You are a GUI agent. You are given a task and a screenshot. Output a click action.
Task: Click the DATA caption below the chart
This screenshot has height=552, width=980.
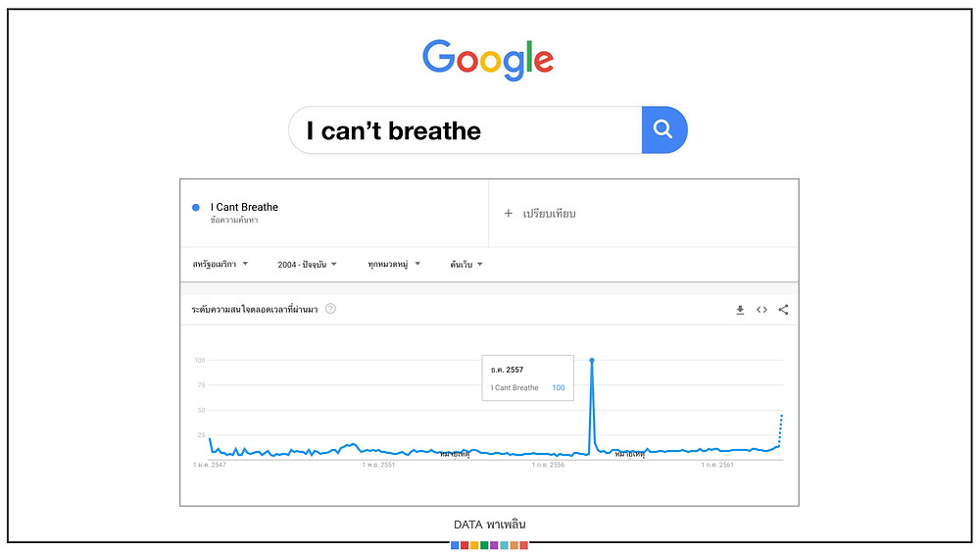(x=489, y=525)
